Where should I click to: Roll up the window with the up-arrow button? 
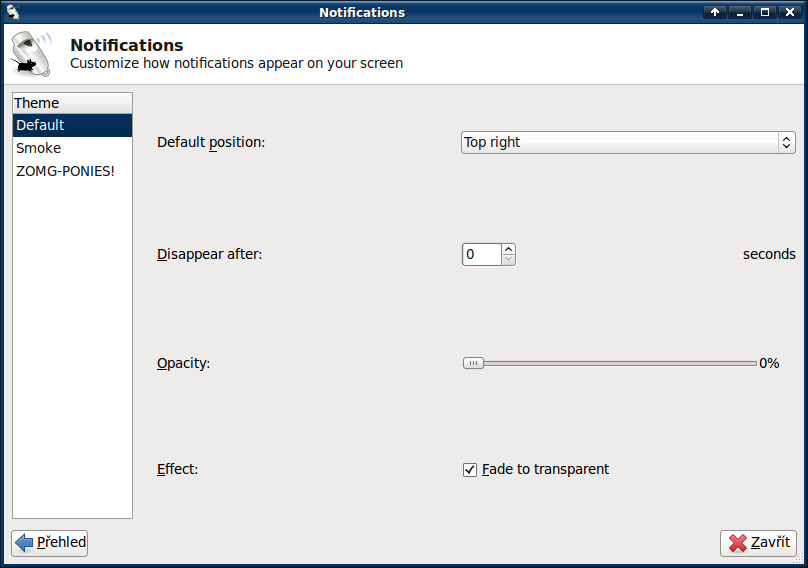[715, 12]
